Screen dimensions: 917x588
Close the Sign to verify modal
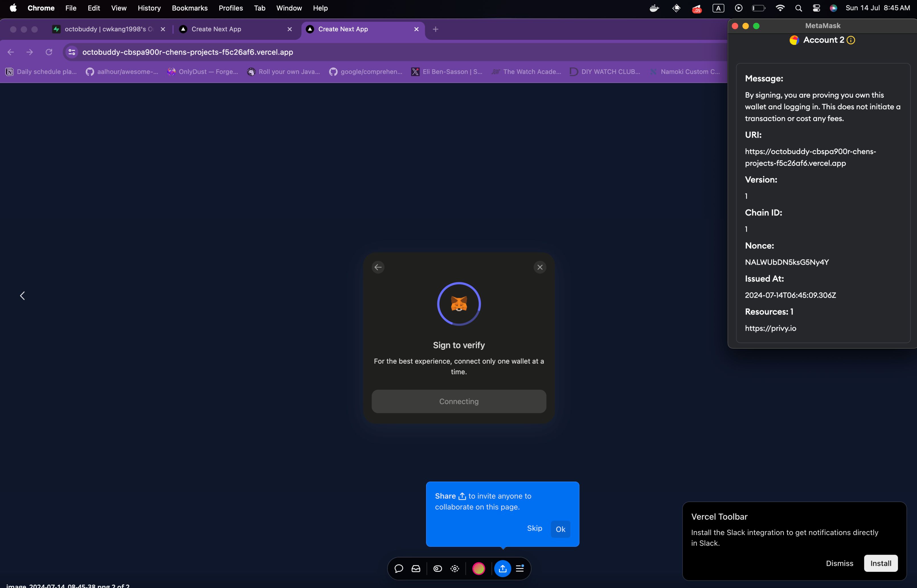[539, 267]
